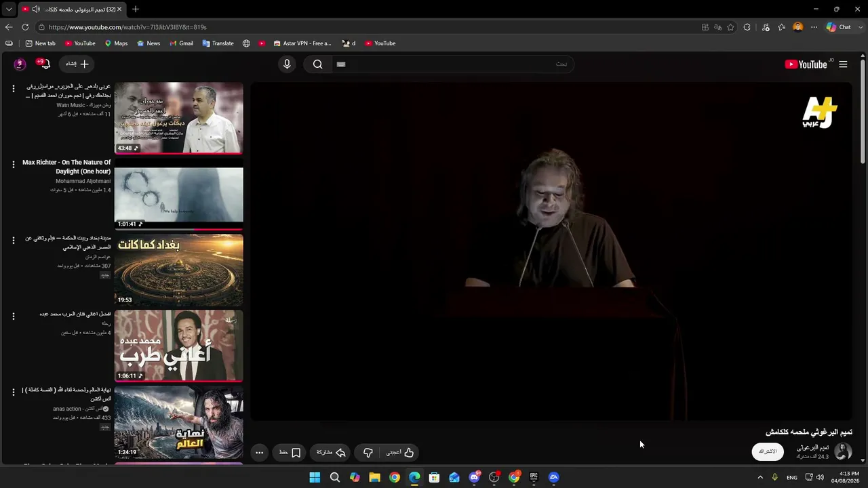
Task: Open Edge Settings and more ellipsis
Action: 814,27
